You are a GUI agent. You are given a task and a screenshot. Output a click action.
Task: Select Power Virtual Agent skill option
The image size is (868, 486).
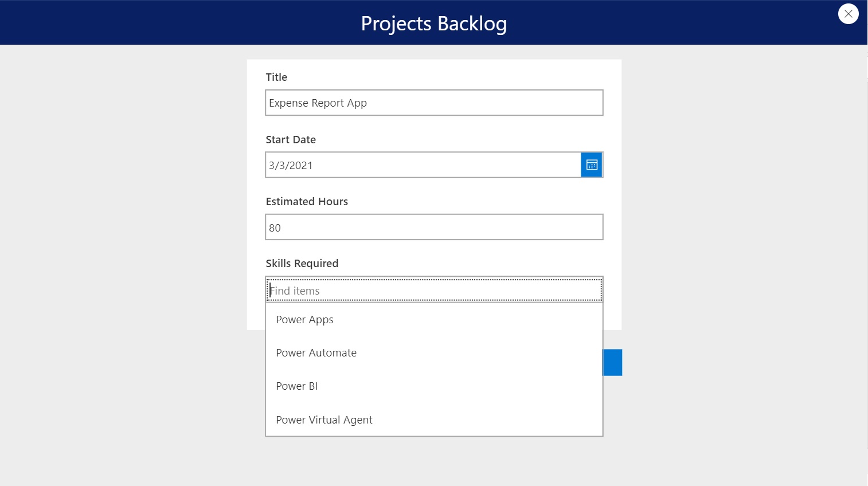pyautogui.click(x=434, y=420)
